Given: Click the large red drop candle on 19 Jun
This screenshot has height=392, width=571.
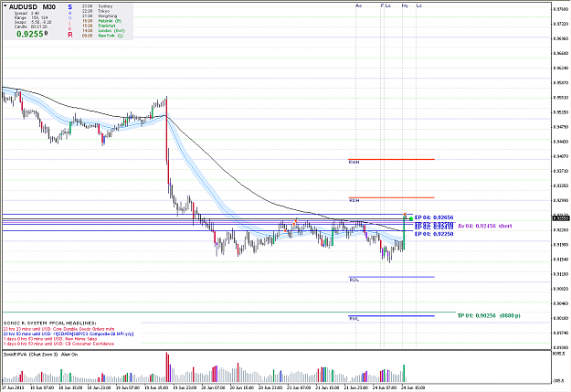Looking at the screenshot, I should 167,132.
